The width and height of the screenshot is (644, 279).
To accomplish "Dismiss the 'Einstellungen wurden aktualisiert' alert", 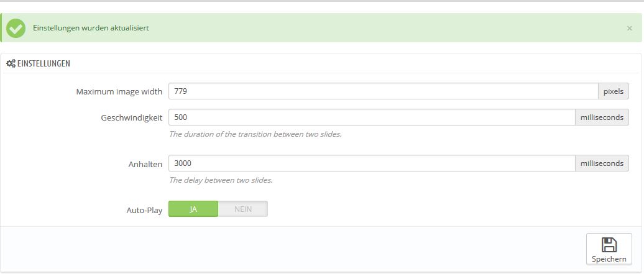I will (x=629, y=29).
